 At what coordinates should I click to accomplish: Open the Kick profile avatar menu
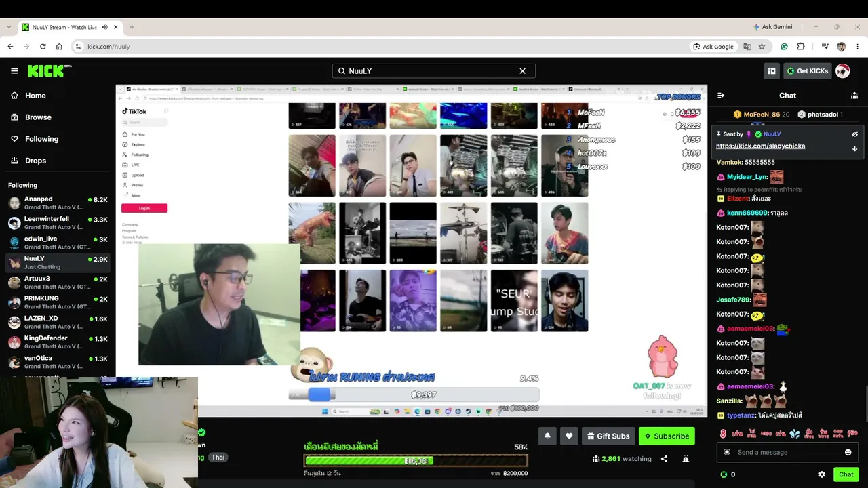pyautogui.click(x=842, y=71)
